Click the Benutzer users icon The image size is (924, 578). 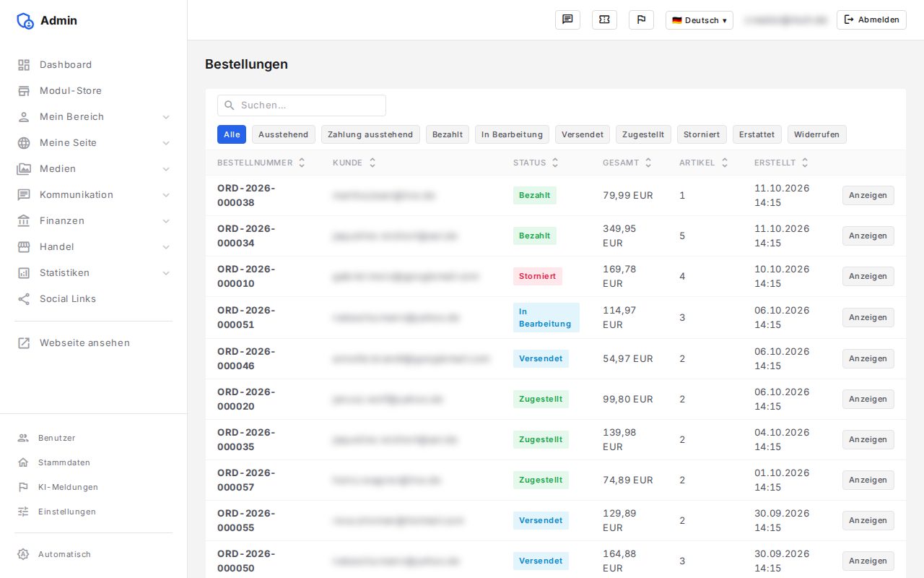[x=23, y=438]
